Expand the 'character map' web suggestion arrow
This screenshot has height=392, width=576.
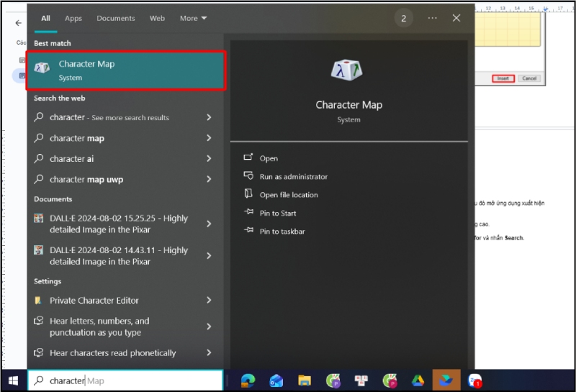pos(209,137)
